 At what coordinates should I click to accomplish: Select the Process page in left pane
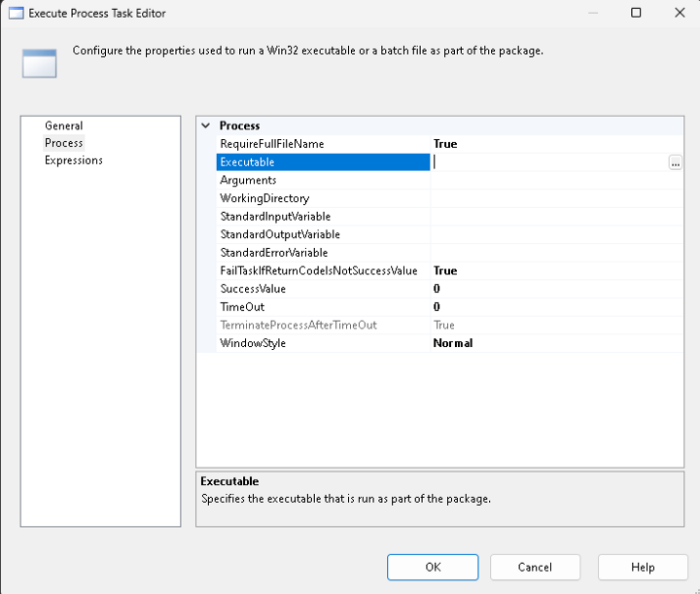(63, 143)
